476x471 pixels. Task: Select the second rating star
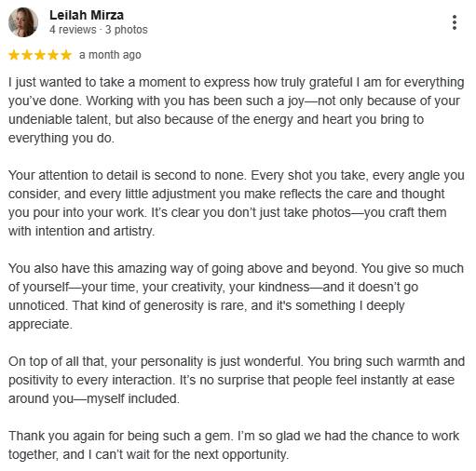(27, 55)
